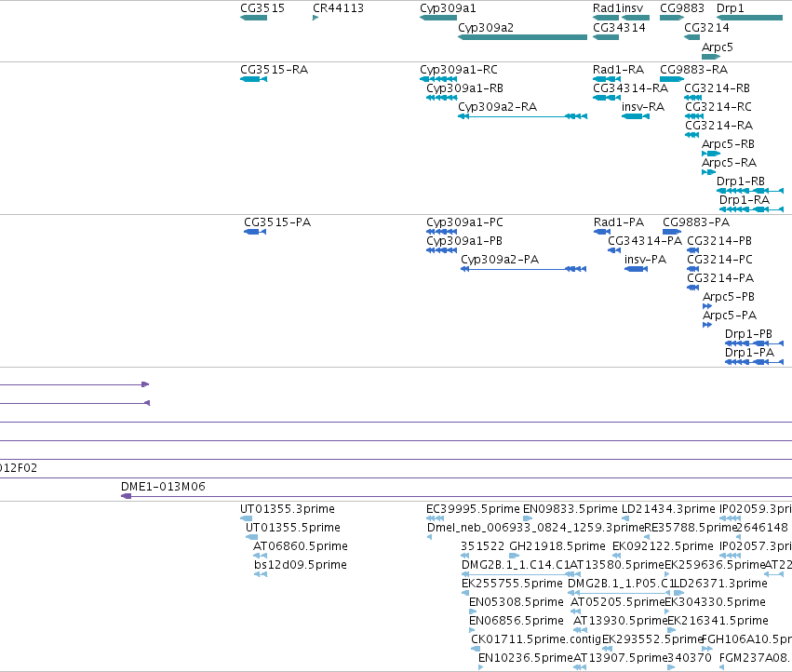Open the Arpc5-PB protein label

[729, 297]
